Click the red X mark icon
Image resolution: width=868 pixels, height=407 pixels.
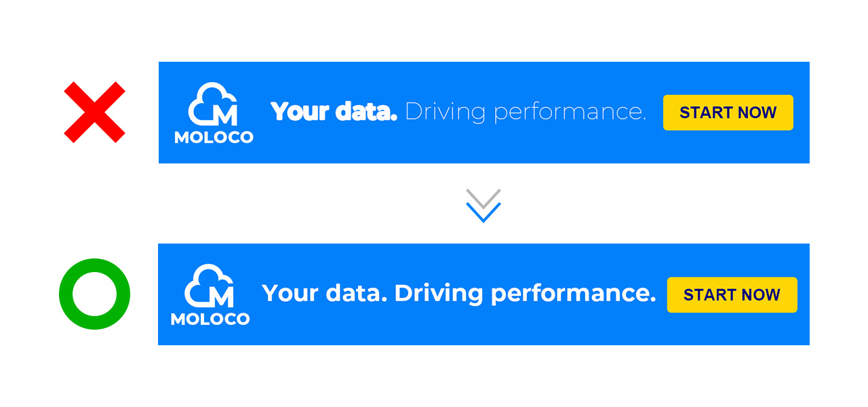click(x=94, y=113)
